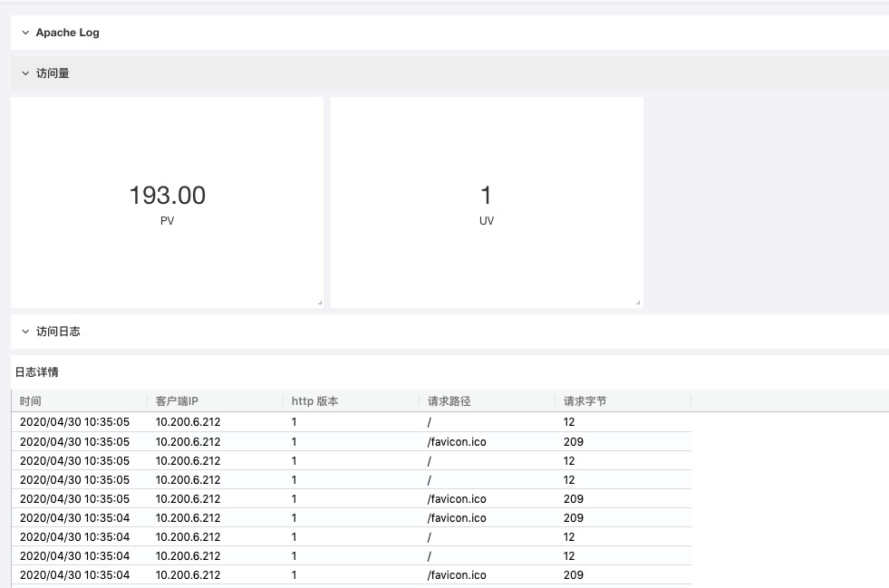Collapse the Apache Log section chevron
Screen dimensions: 889x588
(x=25, y=33)
